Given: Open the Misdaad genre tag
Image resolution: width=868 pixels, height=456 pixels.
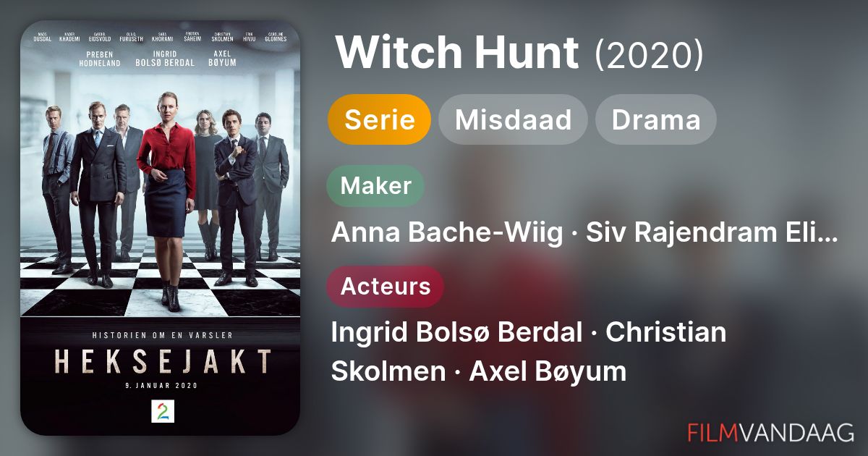Looking at the screenshot, I should [x=513, y=119].
